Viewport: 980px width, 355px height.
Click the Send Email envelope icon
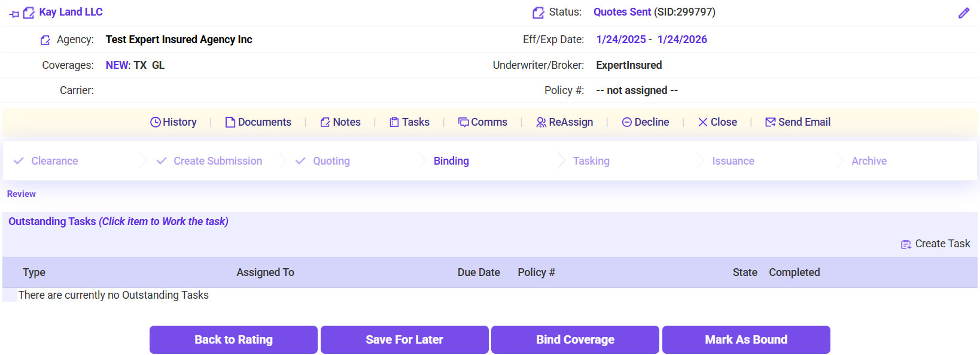[771, 122]
